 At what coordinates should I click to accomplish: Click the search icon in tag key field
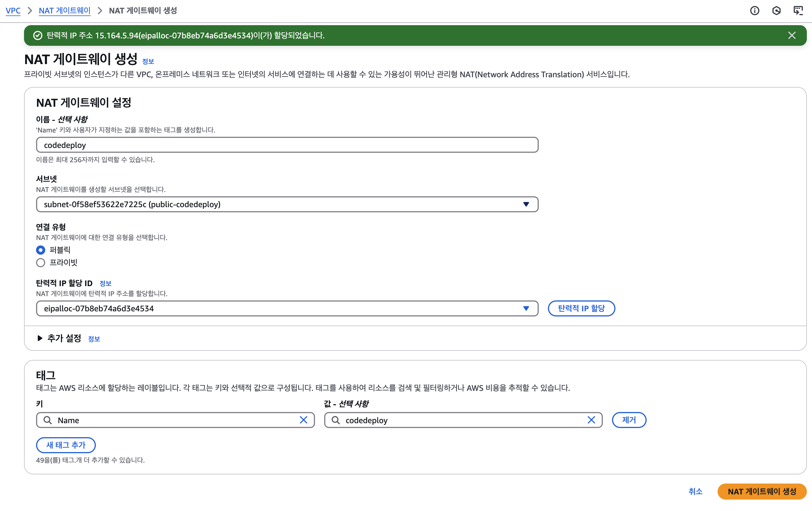click(47, 420)
